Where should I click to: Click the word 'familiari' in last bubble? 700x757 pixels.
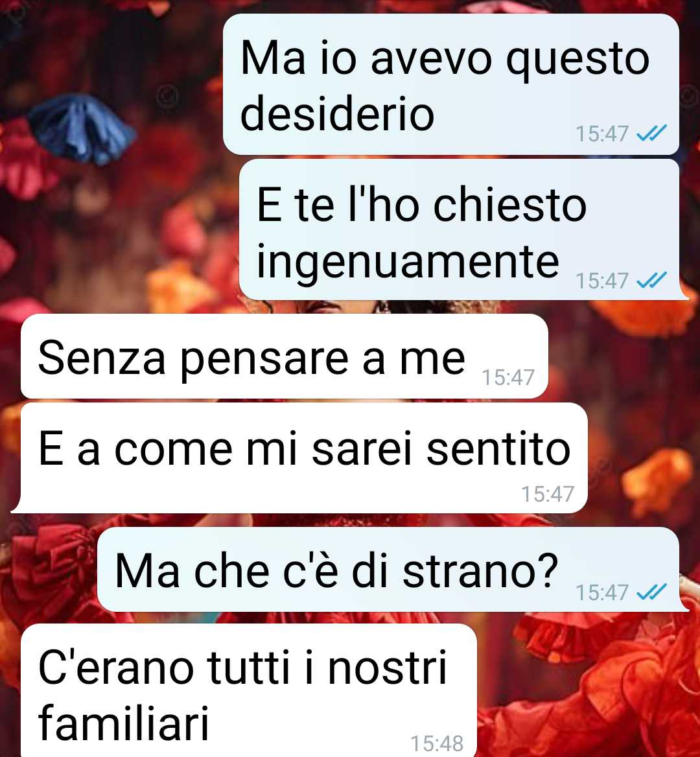[x=124, y=722]
